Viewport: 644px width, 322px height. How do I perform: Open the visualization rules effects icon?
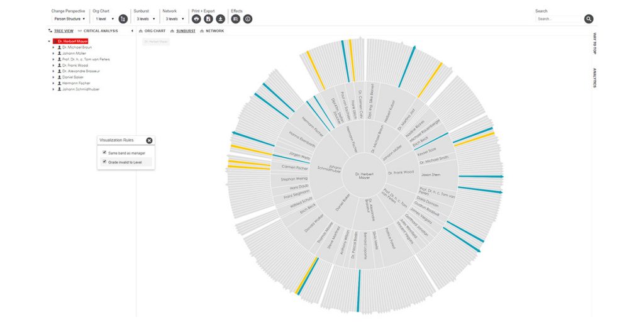pos(236,19)
